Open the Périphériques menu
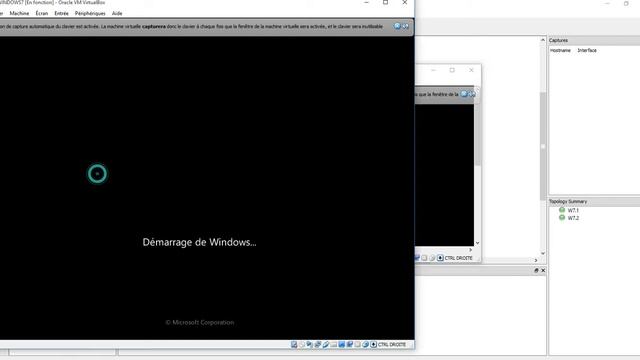640x360 pixels. tap(90, 13)
